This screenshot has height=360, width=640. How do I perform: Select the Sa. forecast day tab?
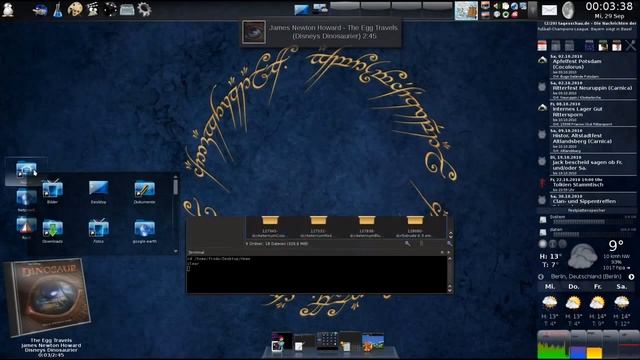pos(621,287)
